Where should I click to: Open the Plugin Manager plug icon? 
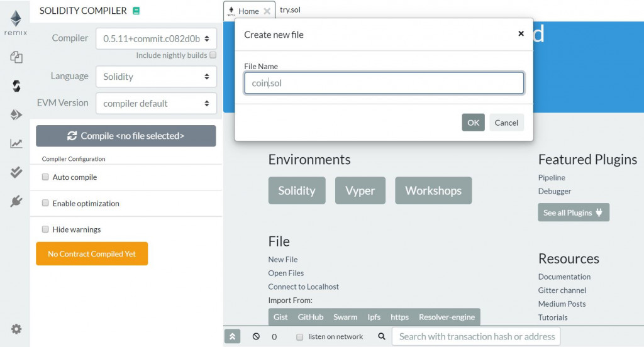click(16, 201)
